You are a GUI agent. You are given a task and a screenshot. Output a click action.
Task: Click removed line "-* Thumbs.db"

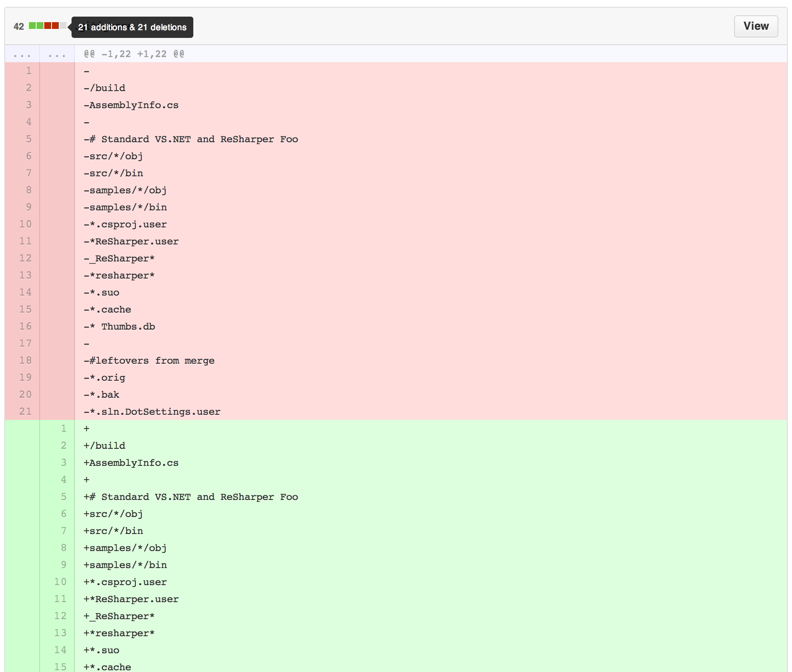pos(120,327)
